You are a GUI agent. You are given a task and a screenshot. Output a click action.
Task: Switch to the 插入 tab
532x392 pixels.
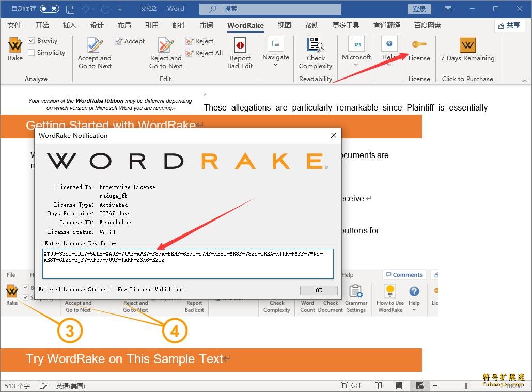click(70, 25)
